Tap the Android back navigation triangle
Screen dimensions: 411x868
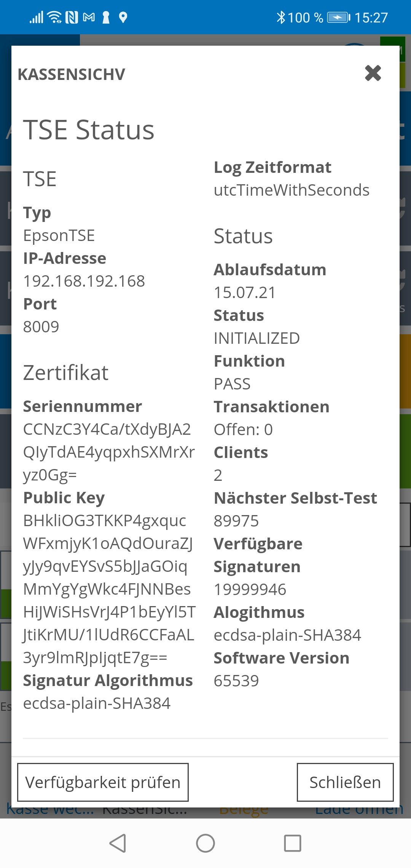118,843
